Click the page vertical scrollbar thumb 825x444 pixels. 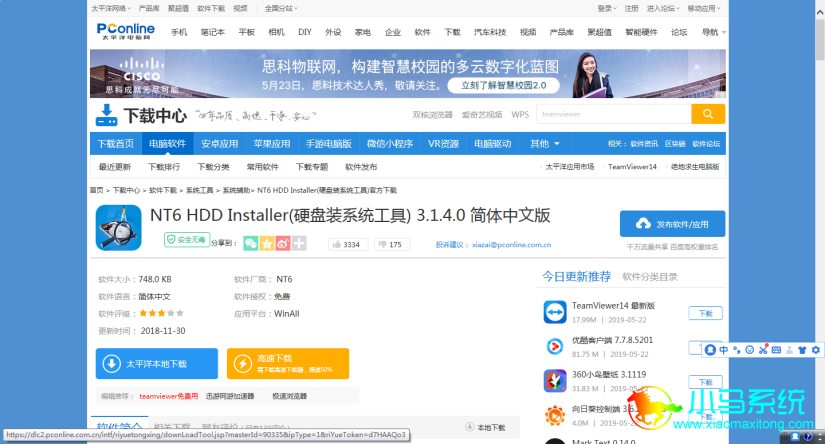(820, 39)
